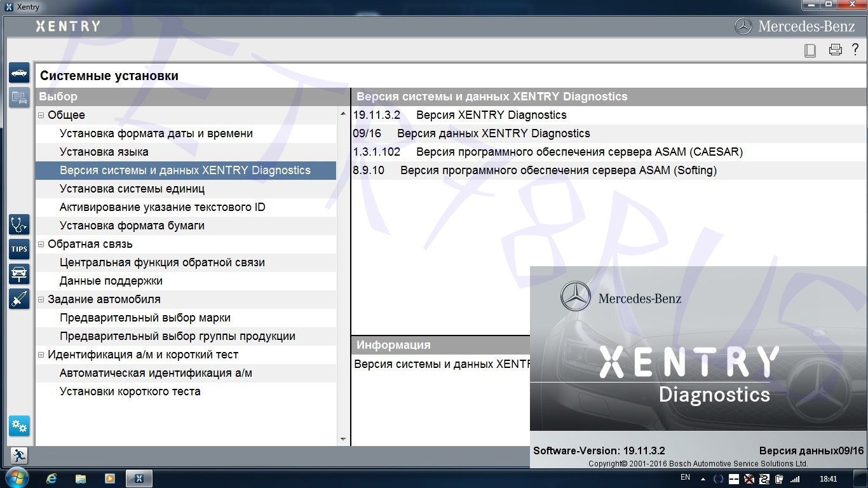The height and width of the screenshot is (488, 868).
Task: Click the tree scrollbar up arrow
Action: pyautogui.click(x=343, y=113)
